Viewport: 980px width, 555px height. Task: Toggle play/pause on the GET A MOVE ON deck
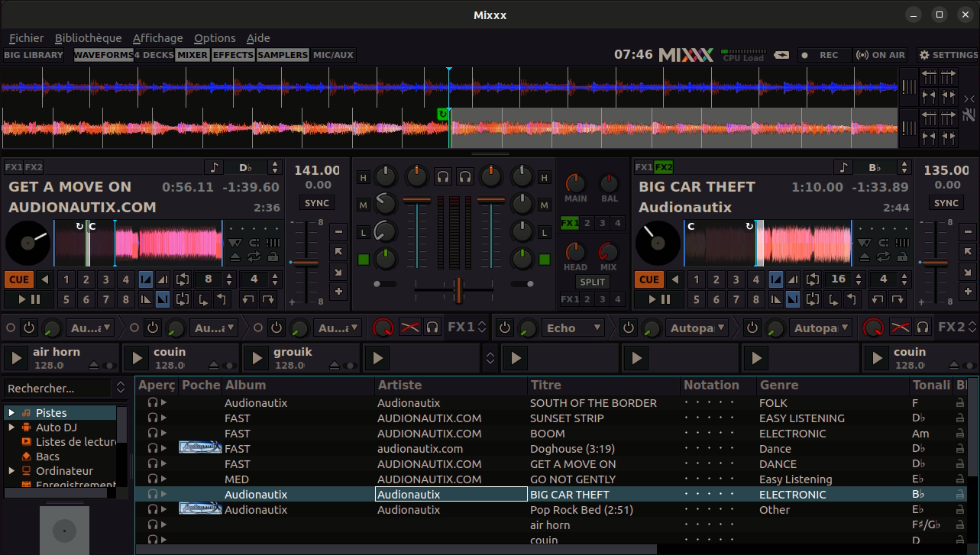pos(30,299)
